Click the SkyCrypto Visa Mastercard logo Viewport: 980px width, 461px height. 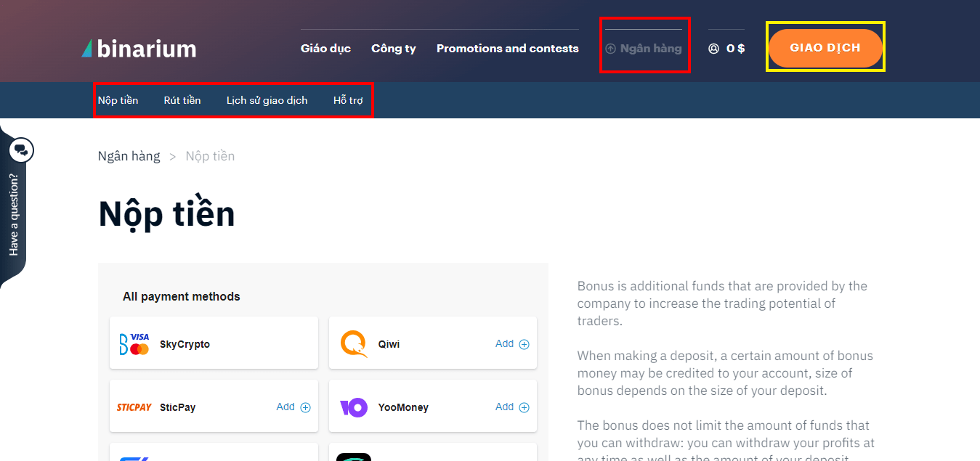(134, 343)
